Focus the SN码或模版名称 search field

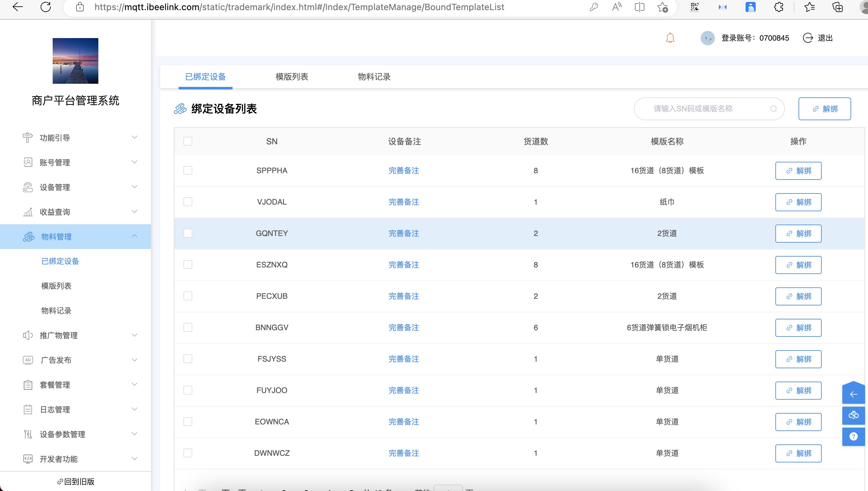[x=709, y=108]
